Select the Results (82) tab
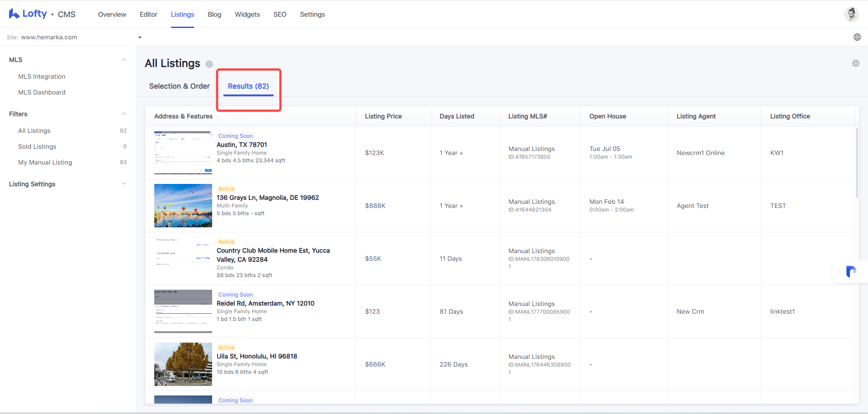The image size is (868, 414). tap(248, 86)
